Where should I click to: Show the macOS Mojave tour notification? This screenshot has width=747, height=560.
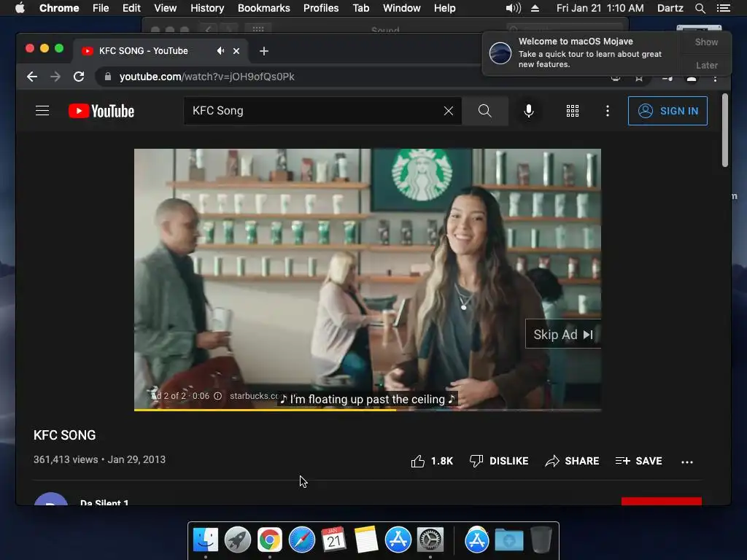pos(706,42)
